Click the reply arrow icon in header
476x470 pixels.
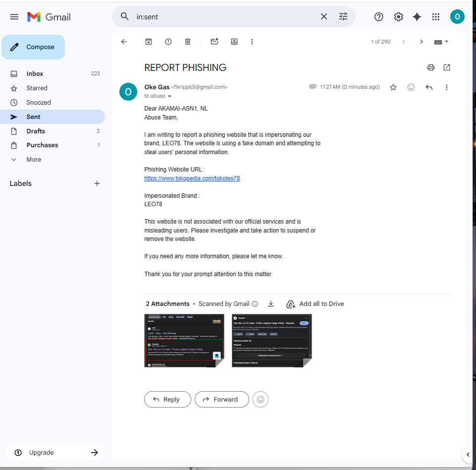click(x=428, y=87)
